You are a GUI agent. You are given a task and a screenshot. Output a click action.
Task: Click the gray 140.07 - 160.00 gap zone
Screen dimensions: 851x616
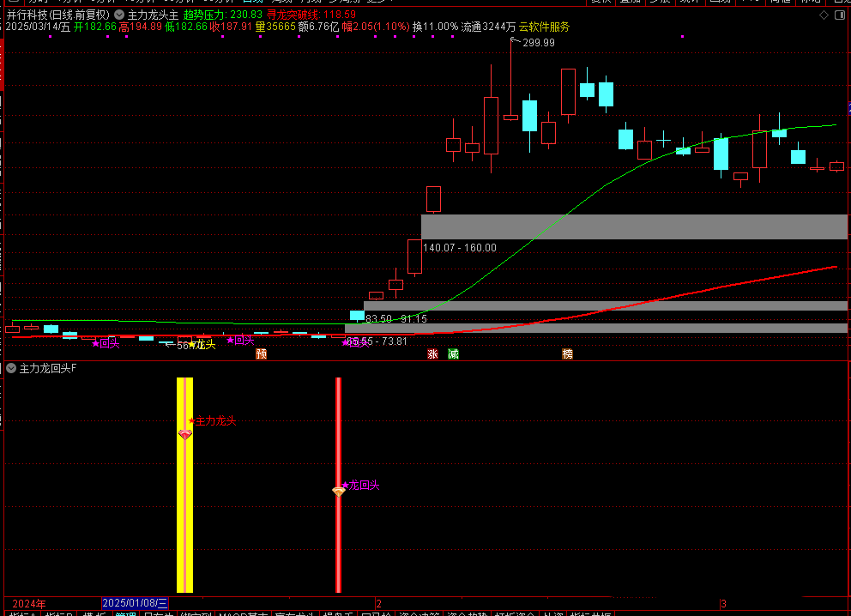tap(635, 226)
